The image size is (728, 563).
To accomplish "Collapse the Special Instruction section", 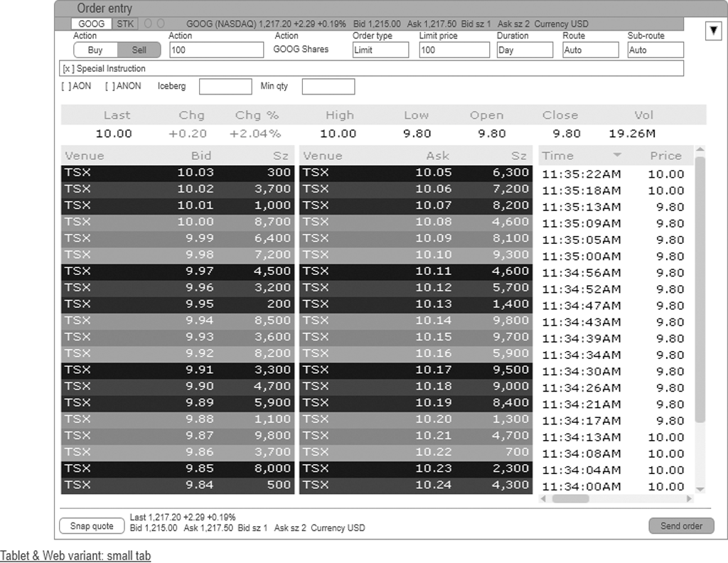I will 67,69.
